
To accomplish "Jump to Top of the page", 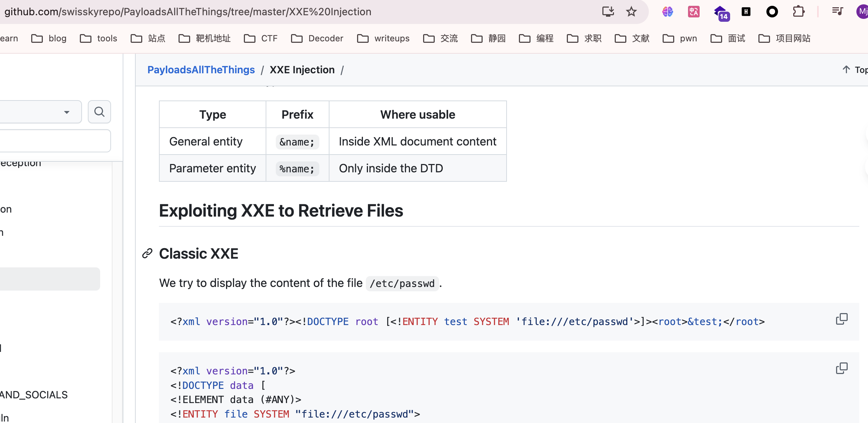I will pos(855,70).
